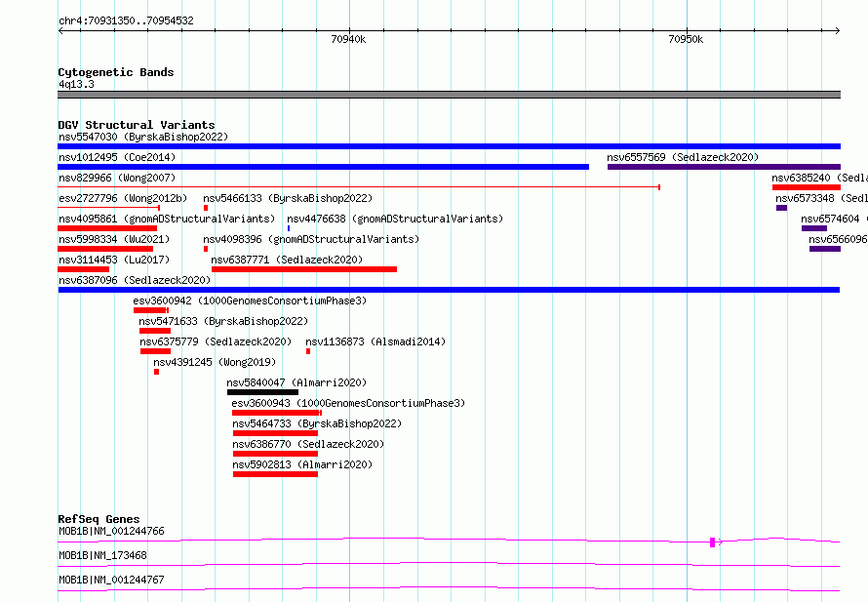Click nsv3114453 (Lu2017) label

coord(114,260)
